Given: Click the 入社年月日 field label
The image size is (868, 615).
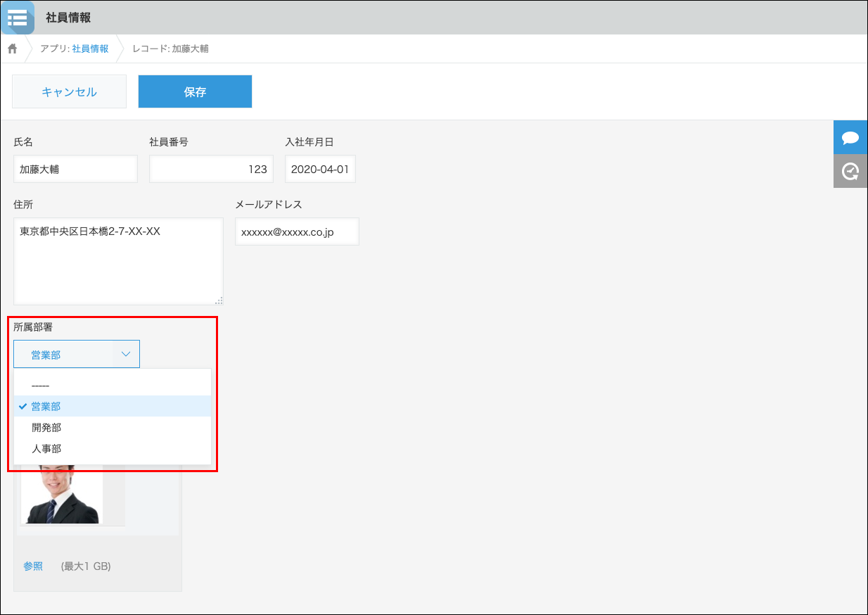Looking at the screenshot, I should [309, 141].
